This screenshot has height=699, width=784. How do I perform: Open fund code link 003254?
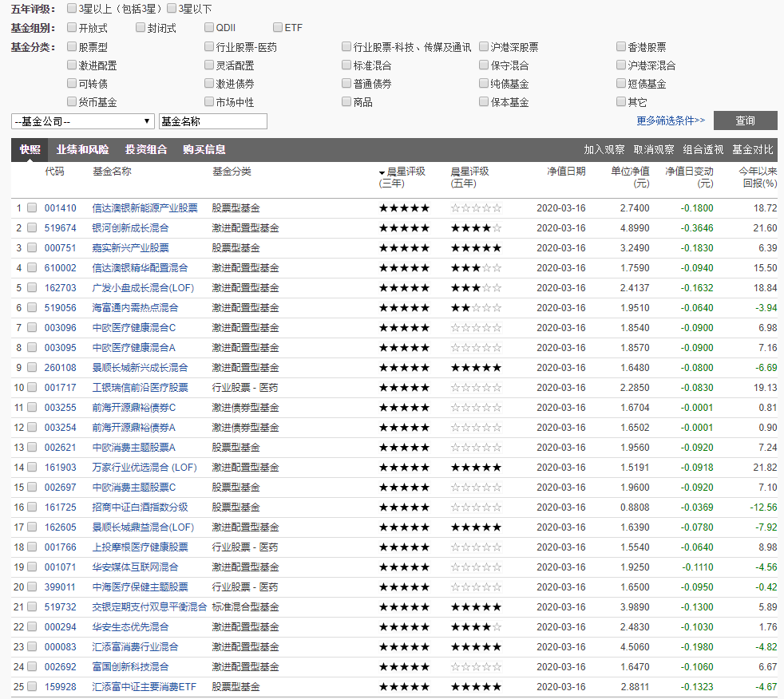pyautogui.click(x=61, y=428)
